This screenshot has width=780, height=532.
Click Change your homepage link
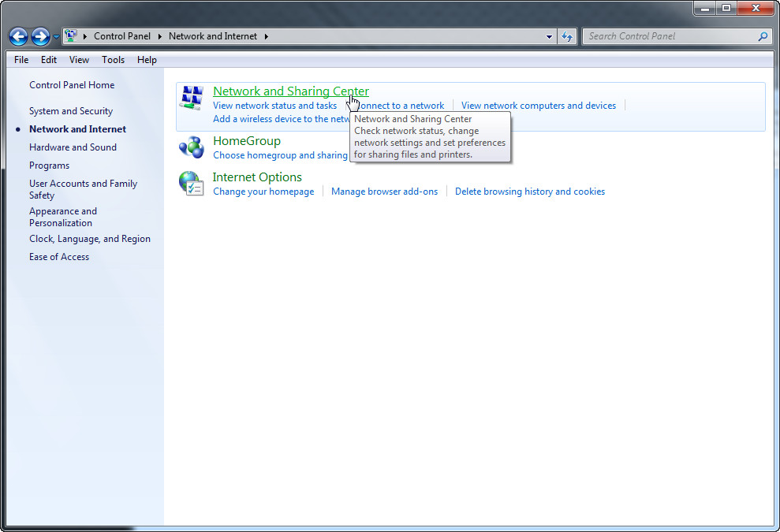click(263, 192)
